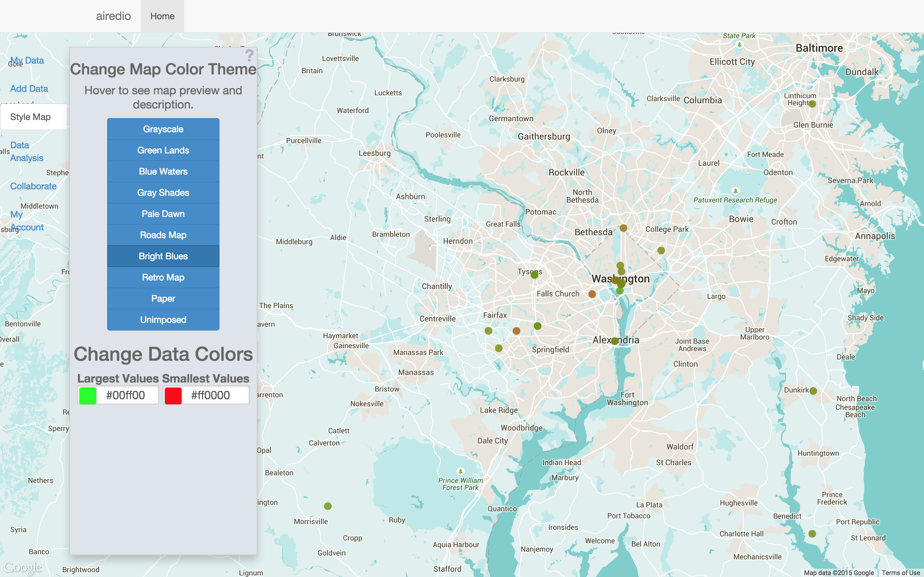Select the Grayscale map theme

pyautogui.click(x=163, y=129)
